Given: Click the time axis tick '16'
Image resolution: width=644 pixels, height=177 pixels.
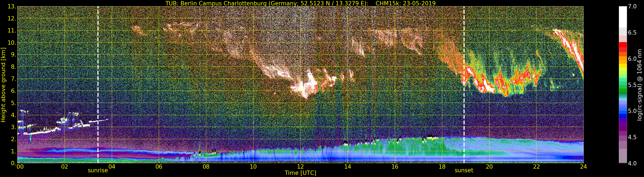Looking at the screenshot, I should click(x=395, y=167).
